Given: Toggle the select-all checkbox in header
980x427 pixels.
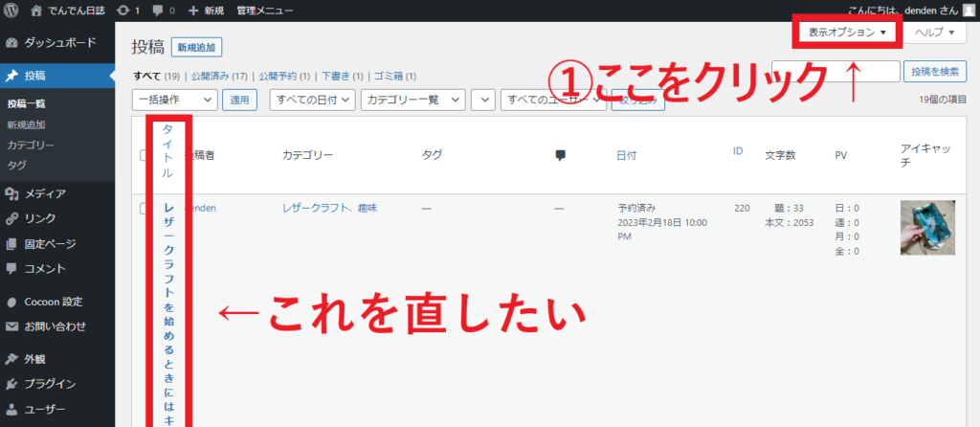Looking at the screenshot, I should (x=144, y=155).
